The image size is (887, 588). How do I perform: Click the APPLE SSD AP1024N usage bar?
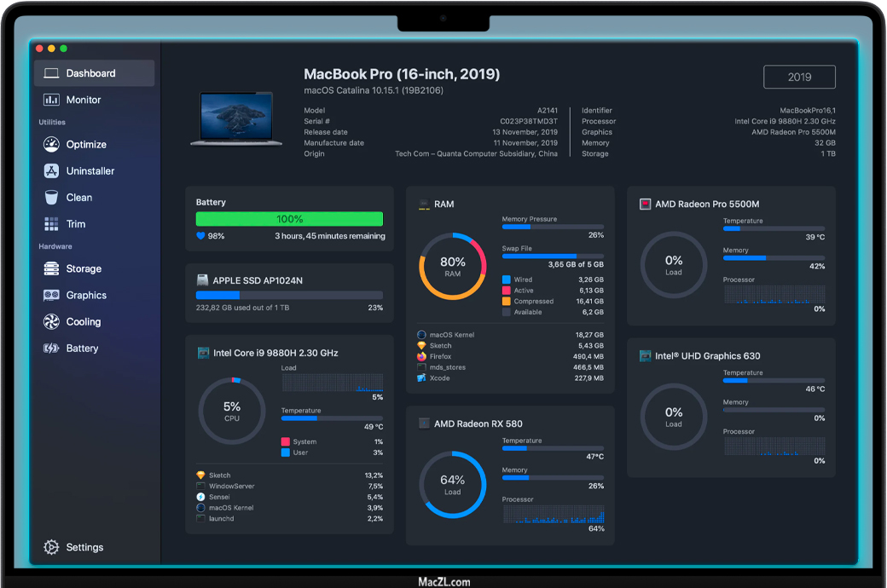(x=289, y=295)
